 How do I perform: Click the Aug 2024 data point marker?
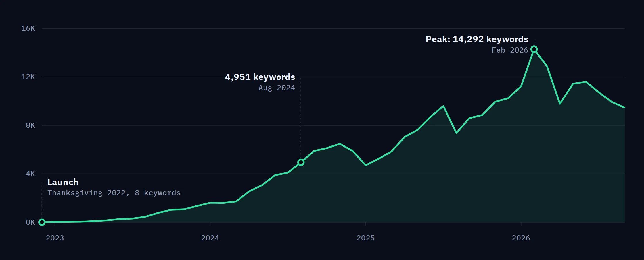click(x=301, y=162)
